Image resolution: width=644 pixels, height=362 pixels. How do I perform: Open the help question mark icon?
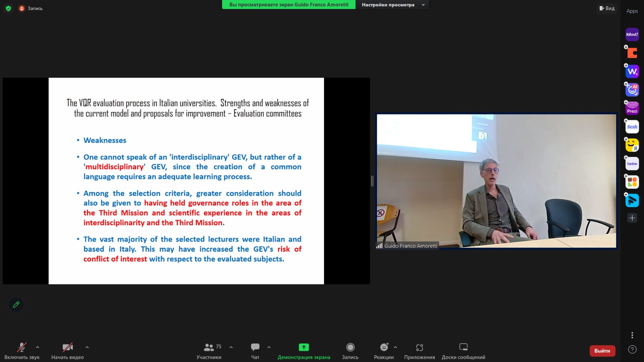click(632, 350)
